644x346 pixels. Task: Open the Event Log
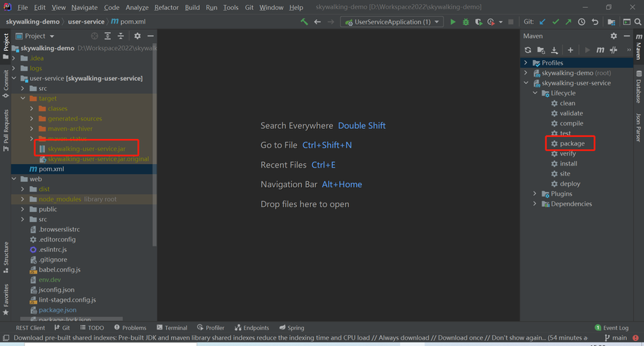click(x=612, y=328)
